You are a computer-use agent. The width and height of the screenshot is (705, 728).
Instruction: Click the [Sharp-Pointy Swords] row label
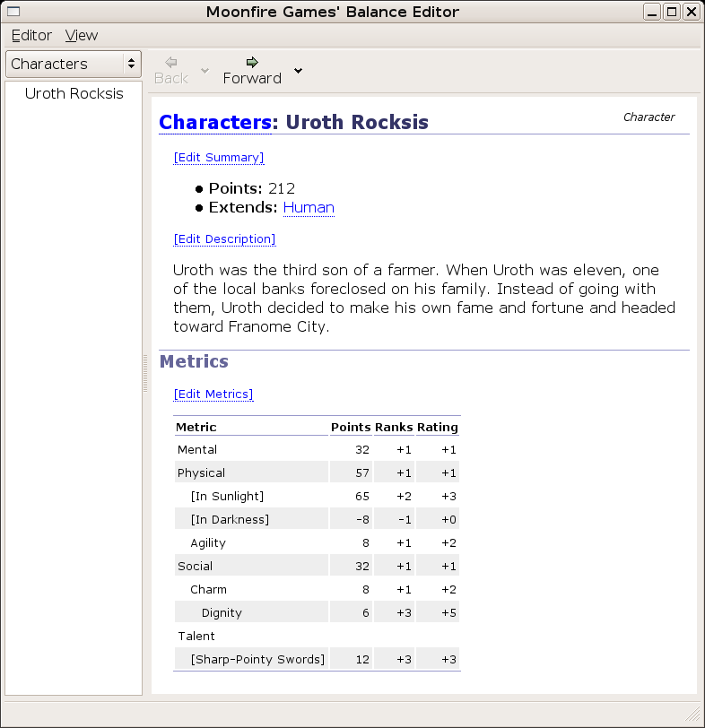[257, 660]
